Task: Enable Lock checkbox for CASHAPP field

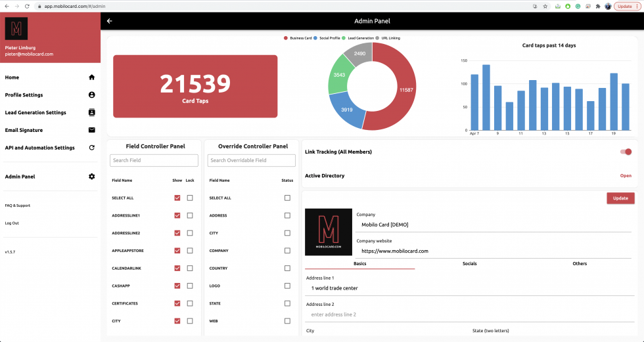Action: [190, 286]
